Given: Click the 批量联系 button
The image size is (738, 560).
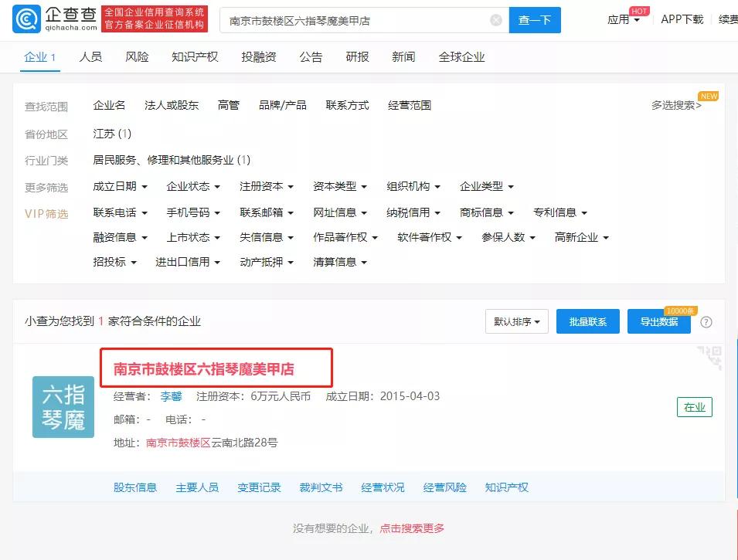Looking at the screenshot, I should 587,321.
